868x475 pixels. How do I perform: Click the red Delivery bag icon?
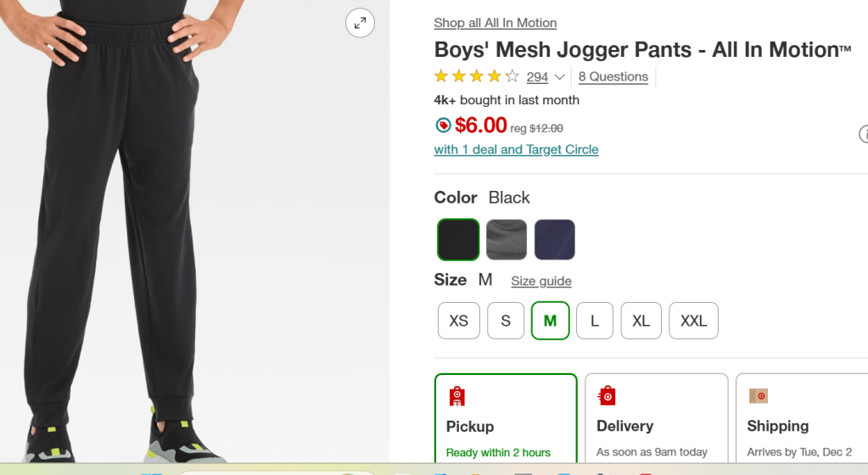(607, 395)
